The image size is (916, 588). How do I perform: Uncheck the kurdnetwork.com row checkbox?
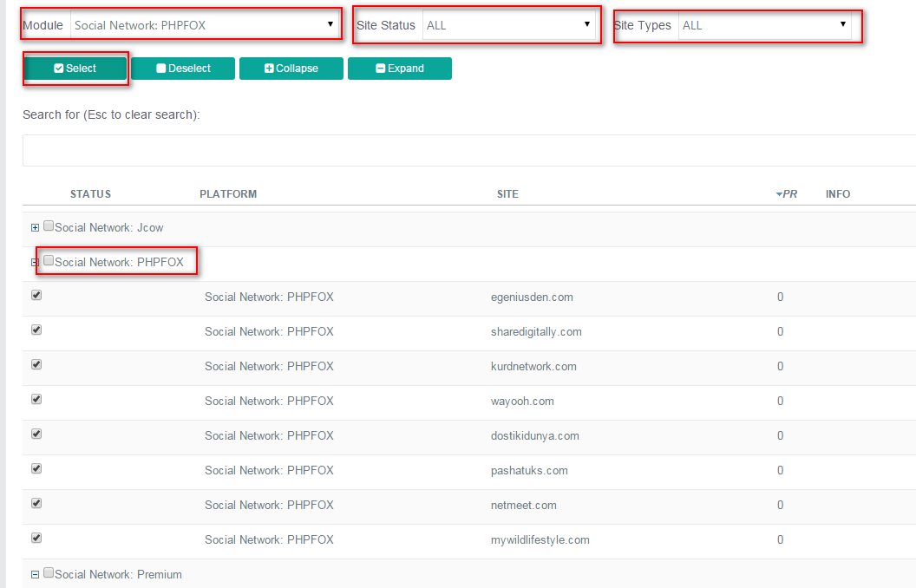pyautogui.click(x=36, y=364)
